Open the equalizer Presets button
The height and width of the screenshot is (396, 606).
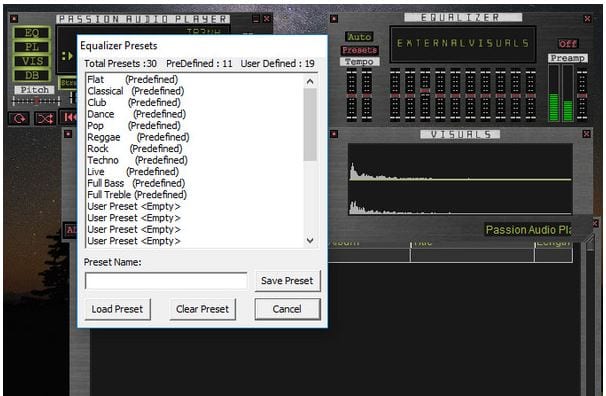tap(359, 50)
